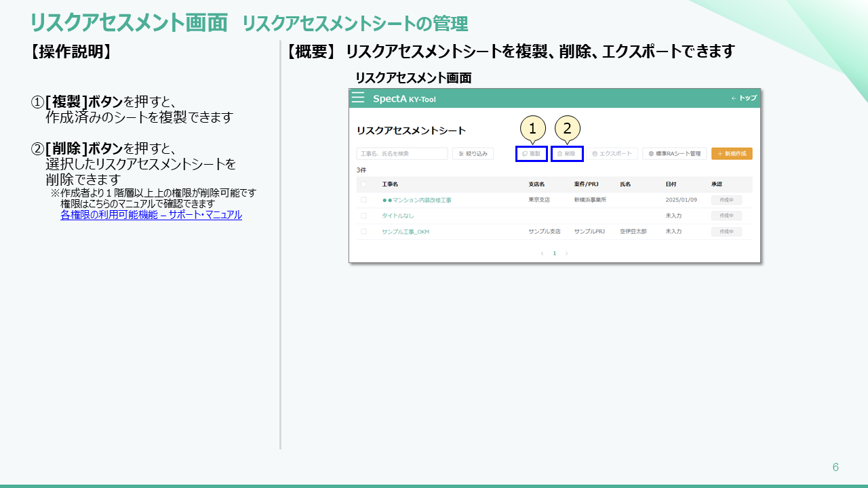This screenshot has width=868, height=488.
Task: Select page 1 in the pagination
Action: pyautogui.click(x=554, y=253)
